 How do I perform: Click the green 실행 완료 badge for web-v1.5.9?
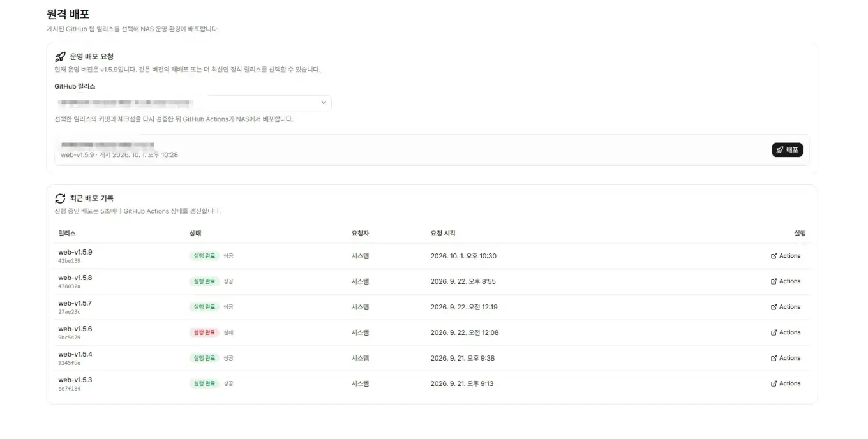click(x=204, y=256)
